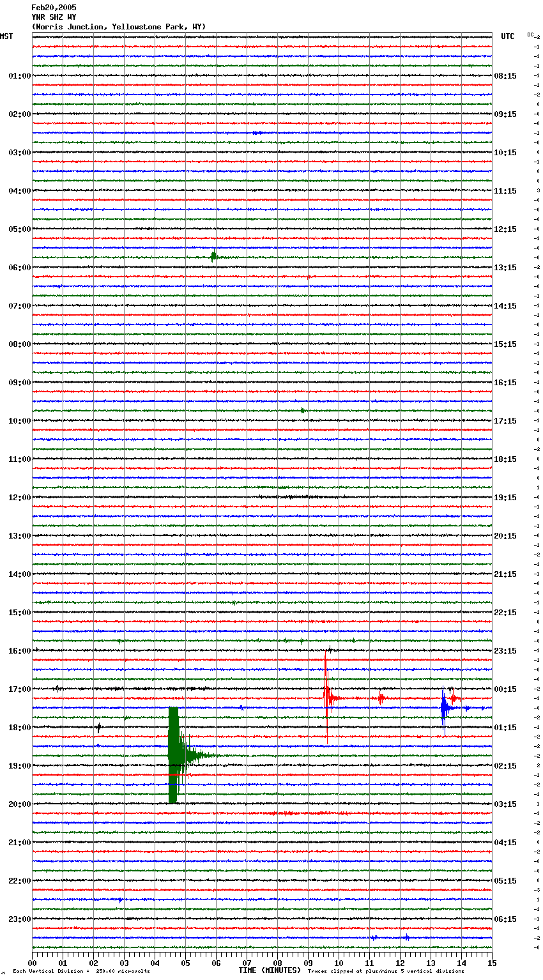543x980 pixels.
Task: Select the 07:00 MST time label
Action: 20,306
